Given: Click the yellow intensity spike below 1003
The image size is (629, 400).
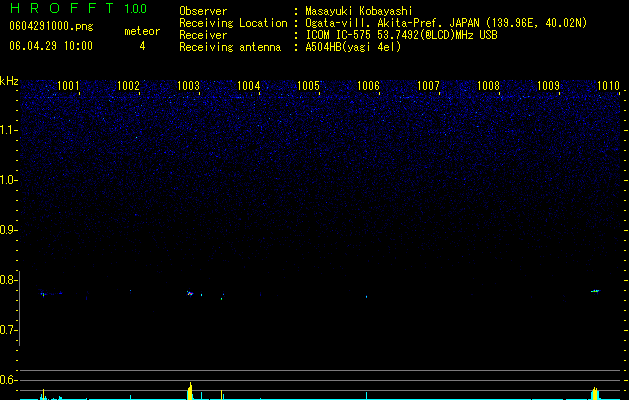Looking at the screenshot, I should (190, 391).
